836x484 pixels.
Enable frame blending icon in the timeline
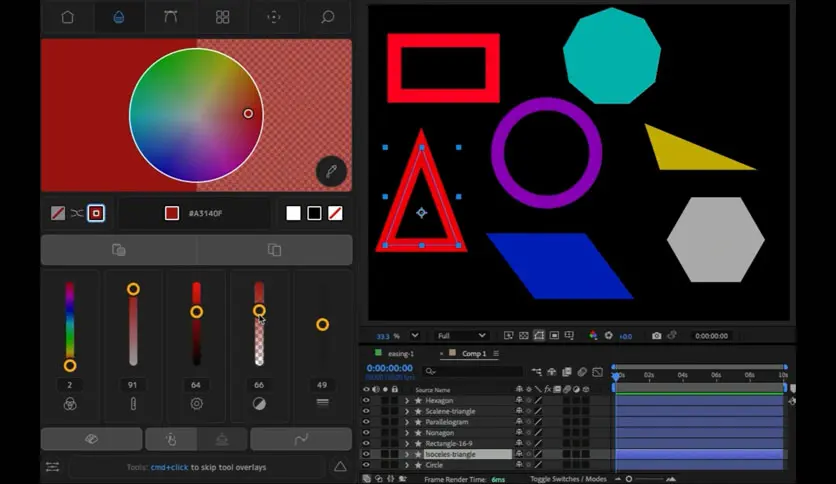(567, 372)
